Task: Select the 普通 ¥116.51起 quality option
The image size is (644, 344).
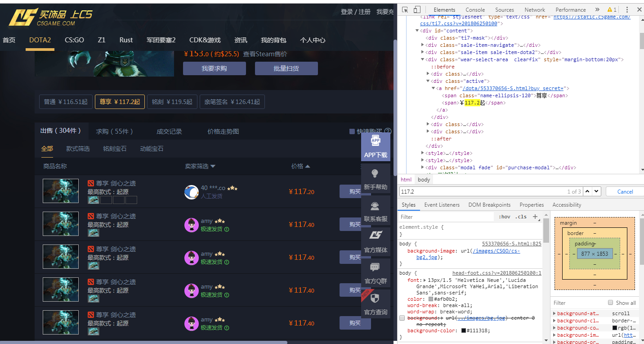Action: pos(66,102)
